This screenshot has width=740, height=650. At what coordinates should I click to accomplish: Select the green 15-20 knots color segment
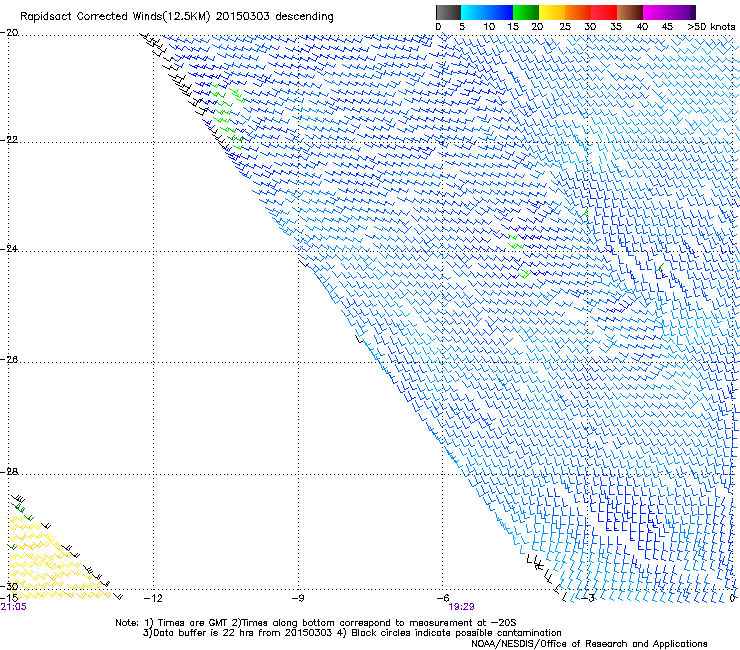click(x=526, y=12)
